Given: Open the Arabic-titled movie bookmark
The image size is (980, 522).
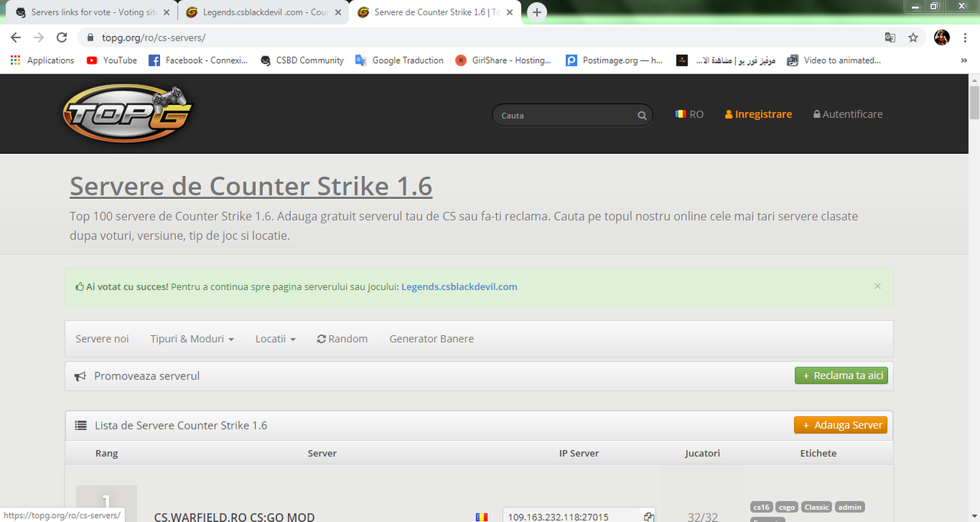Looking at the screenshot, I should pos(726,60).
